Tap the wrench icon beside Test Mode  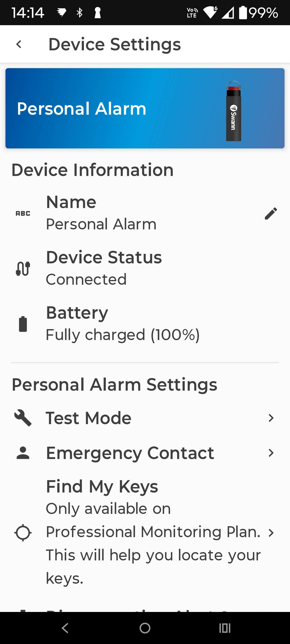point(23,418)
